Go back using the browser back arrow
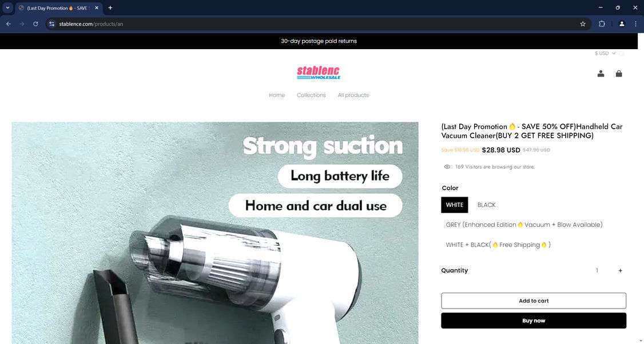 click(x=8, y=24)
